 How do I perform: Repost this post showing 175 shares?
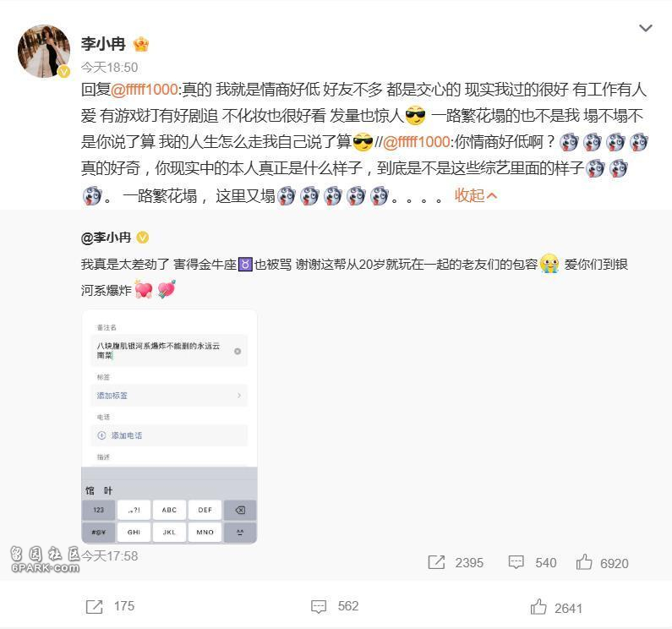[x=95, y=606]
